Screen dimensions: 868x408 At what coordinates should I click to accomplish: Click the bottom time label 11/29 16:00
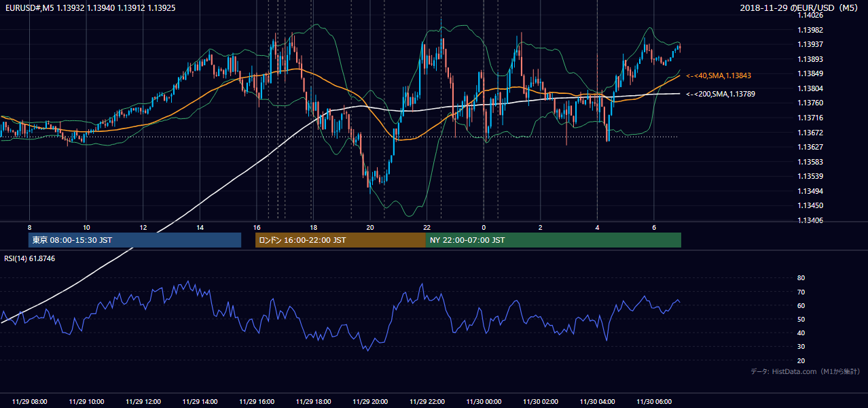257,402
